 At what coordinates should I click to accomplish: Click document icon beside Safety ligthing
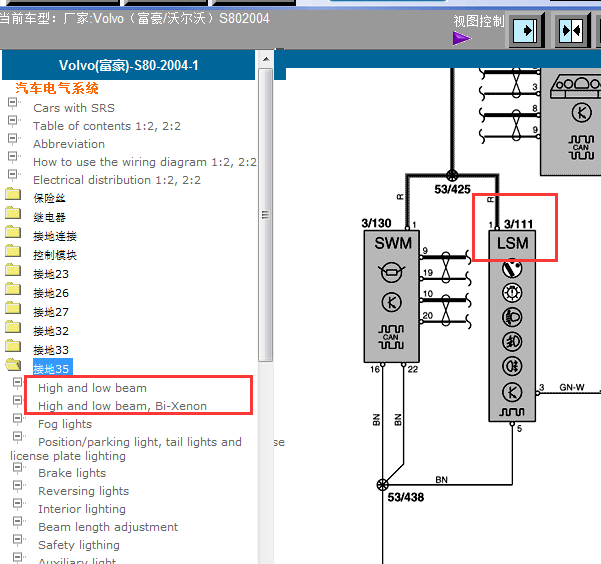pyautogui.click(x=18, y=540)
